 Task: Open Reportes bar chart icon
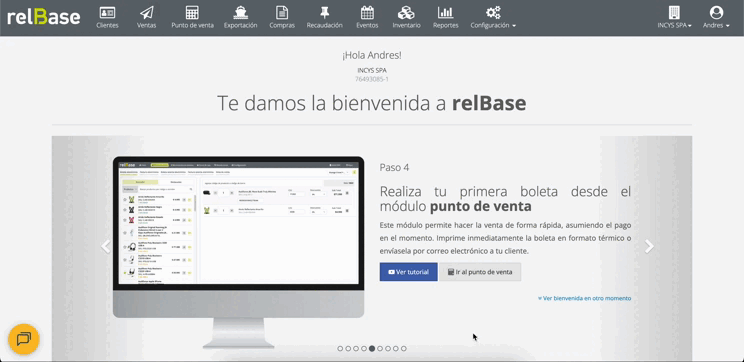[x=446, y=12]
